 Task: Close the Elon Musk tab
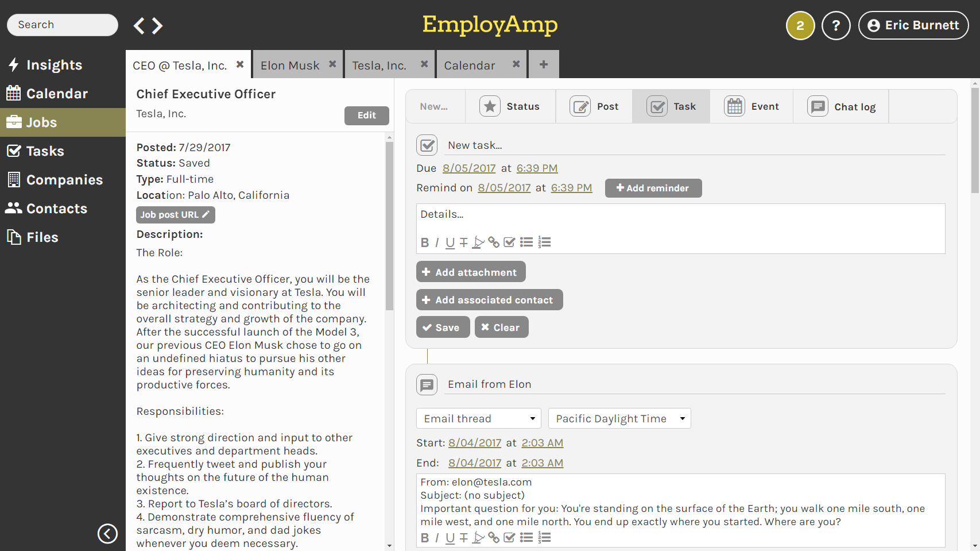(332, 64)
